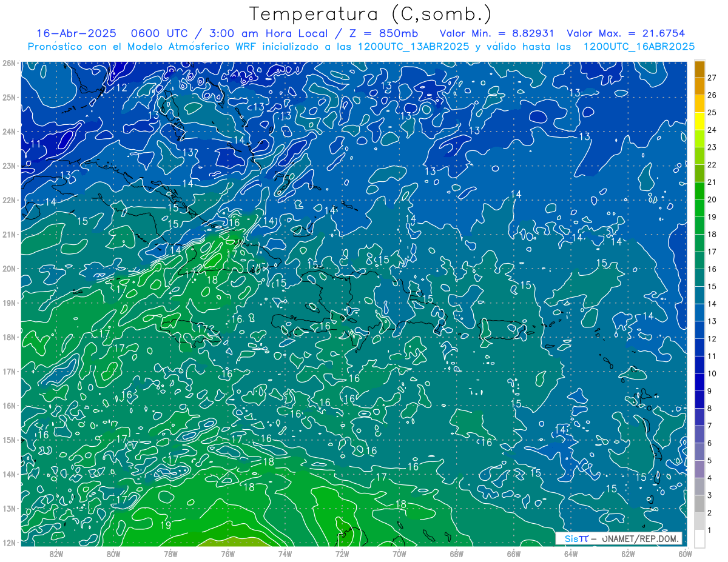This screenshot has width=728, height=562.
Task: Click the "74W" longitude axis label
Action: tap(285, 554)
